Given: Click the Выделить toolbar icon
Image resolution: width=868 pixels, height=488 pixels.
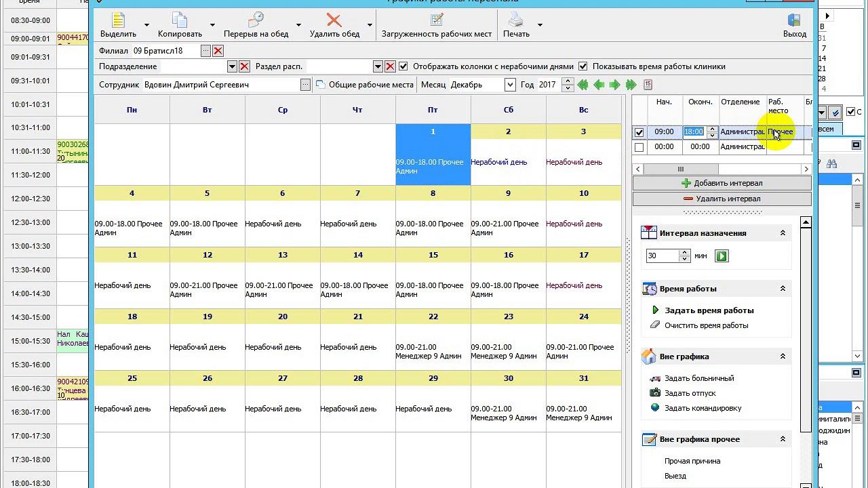Looking at the screenshot, I should 118,20.
